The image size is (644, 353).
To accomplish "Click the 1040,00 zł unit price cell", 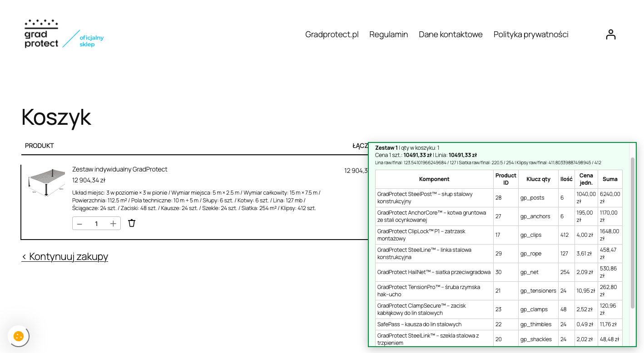I will pos(586,198).
